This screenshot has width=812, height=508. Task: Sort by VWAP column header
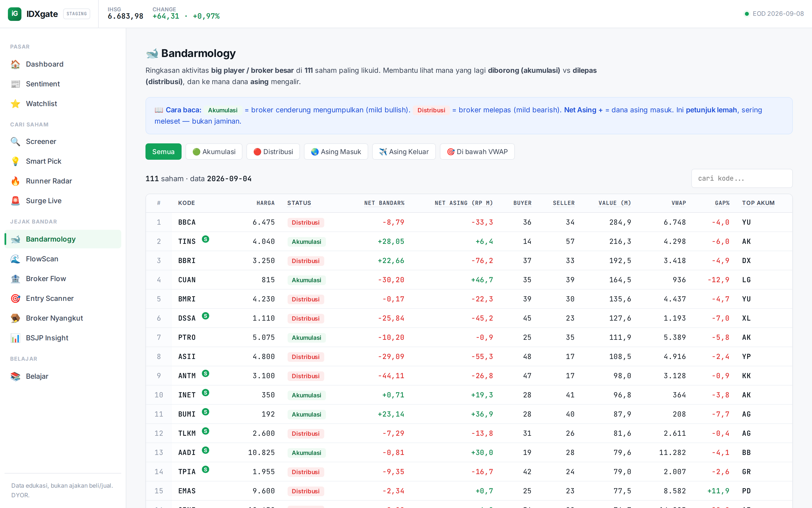[679, 203]
